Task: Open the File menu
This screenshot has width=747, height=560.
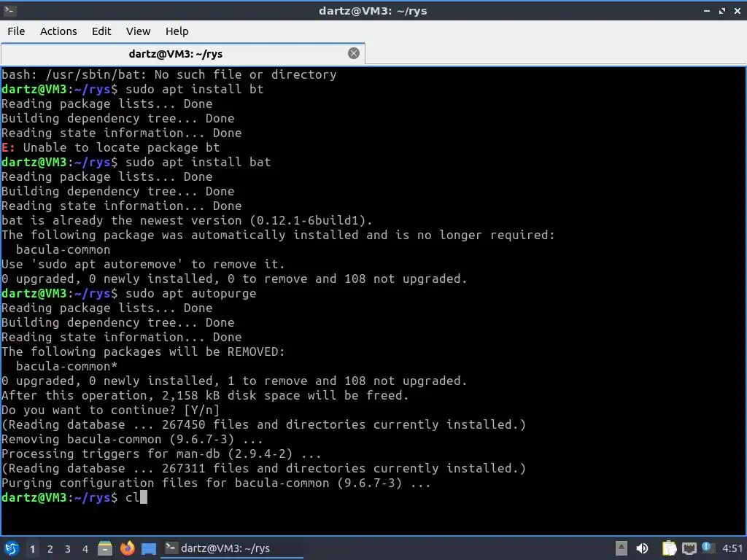Action: [x=16, y=31]
